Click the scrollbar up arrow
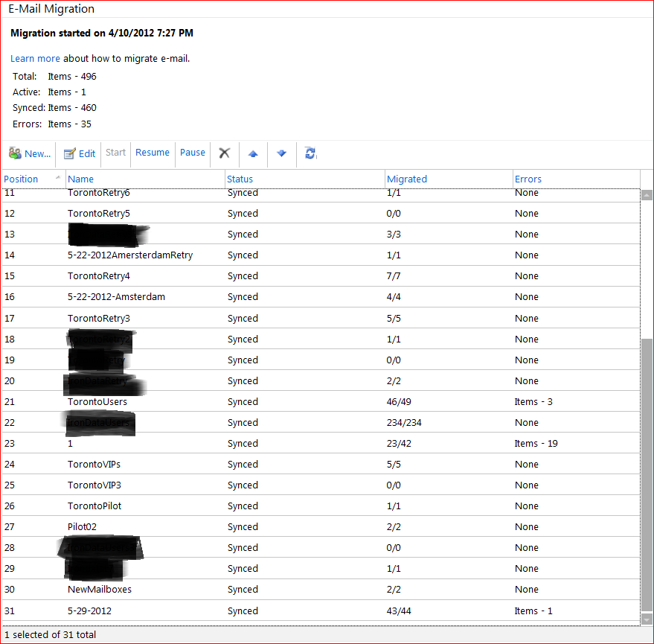Viewport: 654px width, 644px height. 647,195
